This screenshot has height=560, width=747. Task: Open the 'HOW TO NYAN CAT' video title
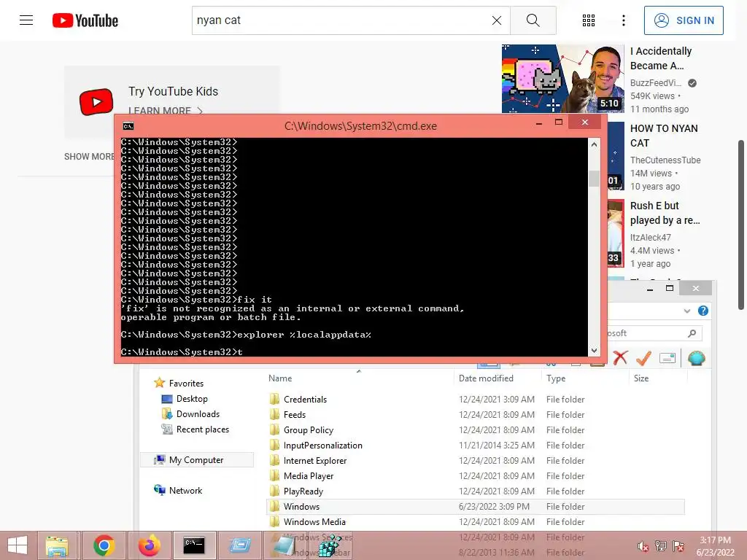(x=664, y=136)
